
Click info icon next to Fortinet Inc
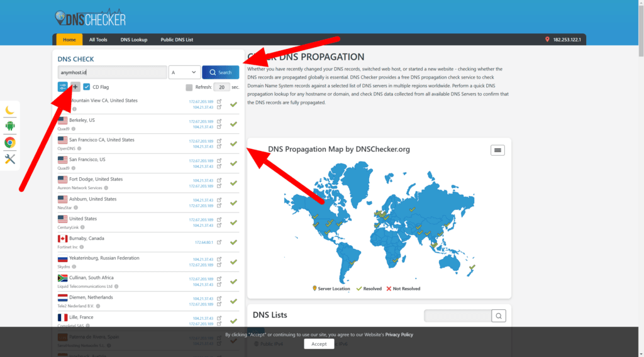82,247
